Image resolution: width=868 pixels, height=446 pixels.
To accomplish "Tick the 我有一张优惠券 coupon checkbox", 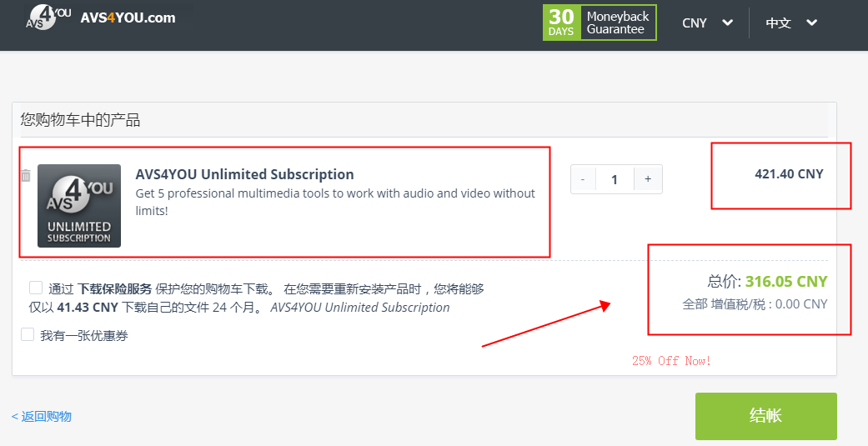I will [28, 334].
